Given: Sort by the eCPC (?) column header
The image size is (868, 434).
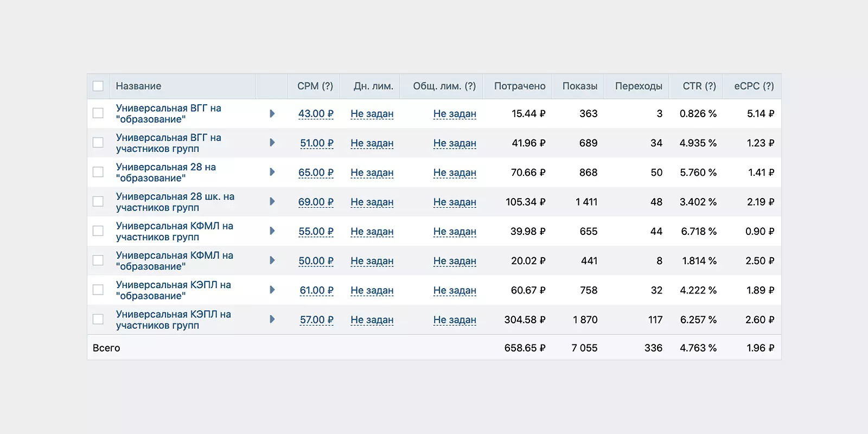Looking at the screenshot, I should pos(754,86).
